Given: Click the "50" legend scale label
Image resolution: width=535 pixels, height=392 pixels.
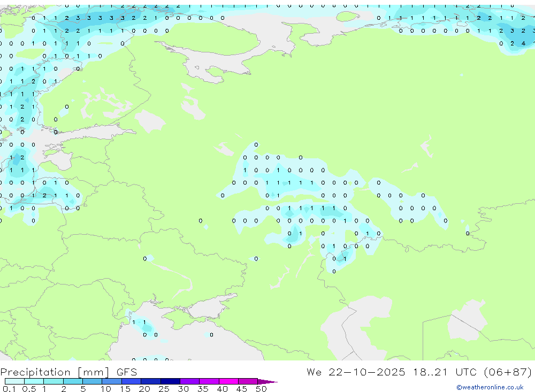Looking at the screenshot, I should (x=261, y=389).
